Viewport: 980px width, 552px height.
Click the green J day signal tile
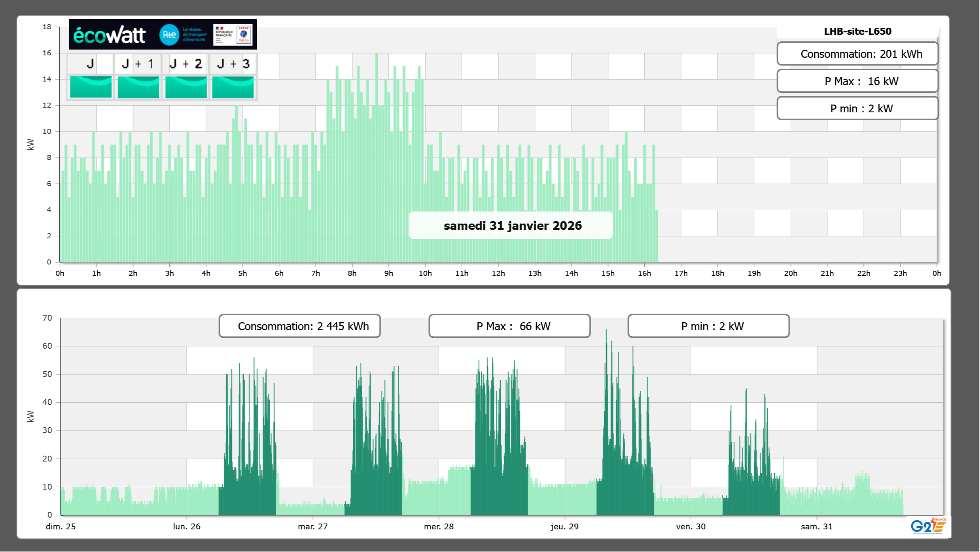(91, 87)
